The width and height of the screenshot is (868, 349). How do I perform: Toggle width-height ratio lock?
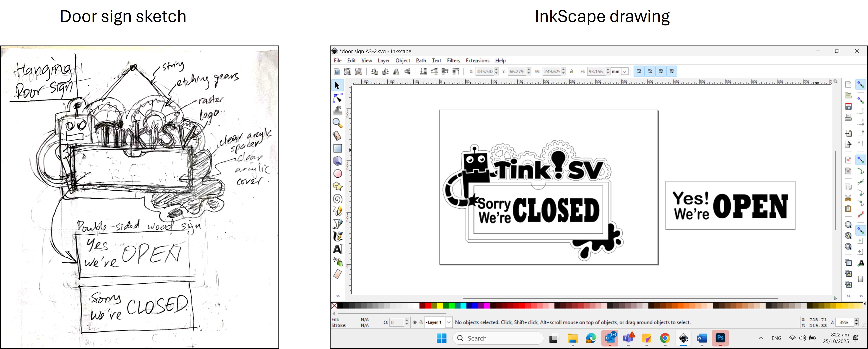571,71
